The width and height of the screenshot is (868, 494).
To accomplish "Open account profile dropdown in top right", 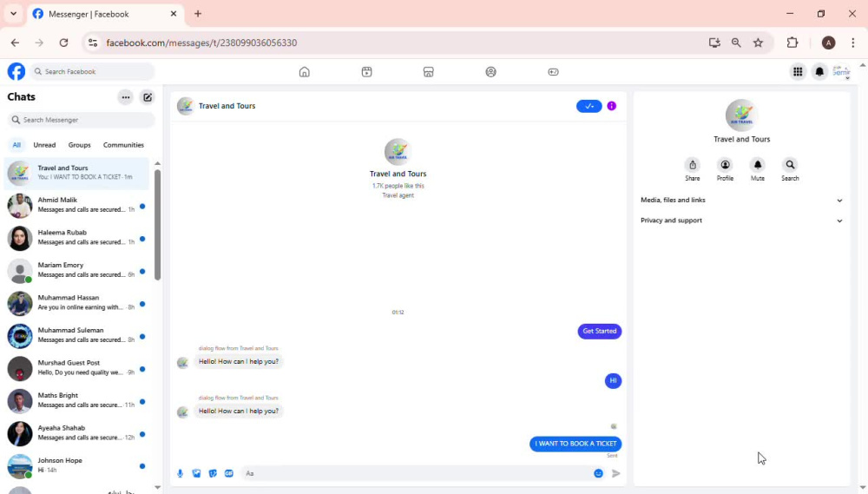I will 841,72.
